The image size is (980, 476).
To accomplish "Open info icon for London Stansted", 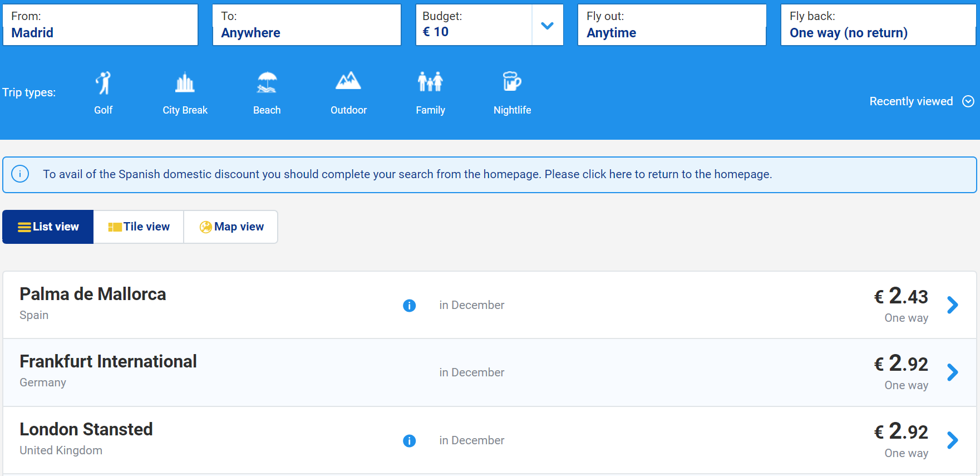I will point(409,441).
